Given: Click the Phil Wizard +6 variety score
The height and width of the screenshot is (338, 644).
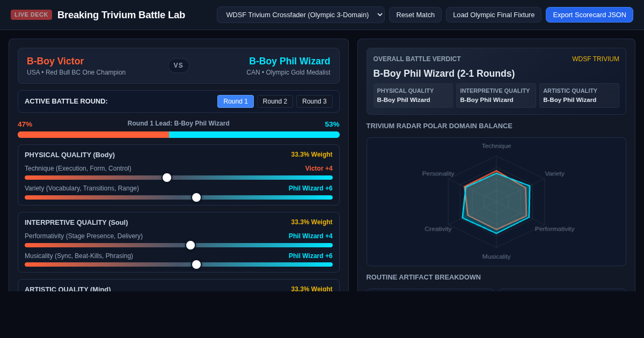Looking at the screenshot, I should (x=311, y=188).
